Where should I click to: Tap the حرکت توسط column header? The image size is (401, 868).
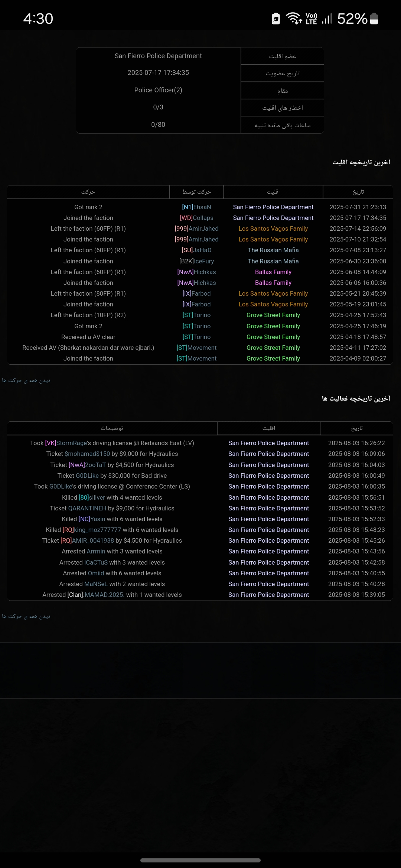pos(196,192)
